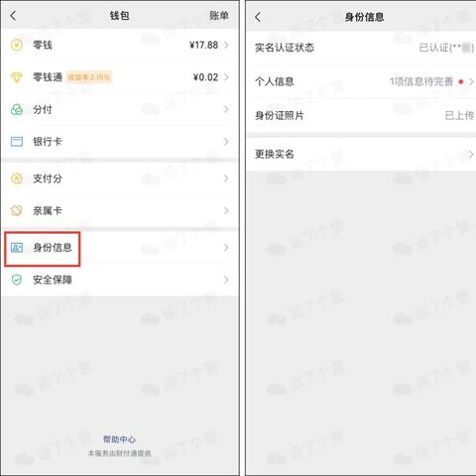
Task: Tap the 零钱 coin icon
Action: 17,45
